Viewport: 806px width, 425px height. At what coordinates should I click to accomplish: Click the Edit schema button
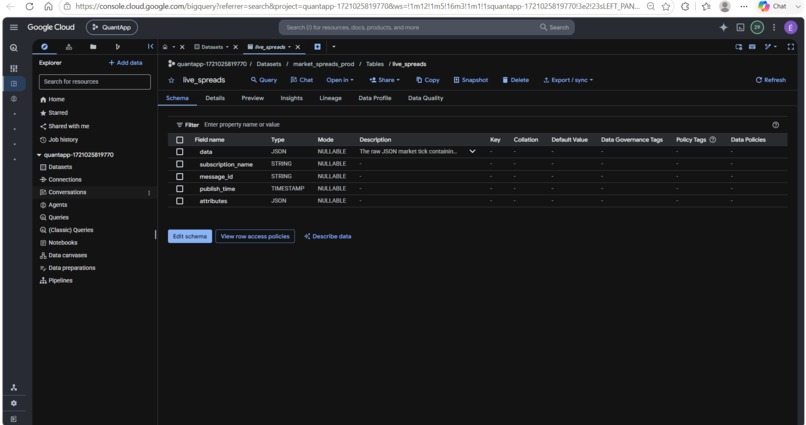[x=190, y=236]
